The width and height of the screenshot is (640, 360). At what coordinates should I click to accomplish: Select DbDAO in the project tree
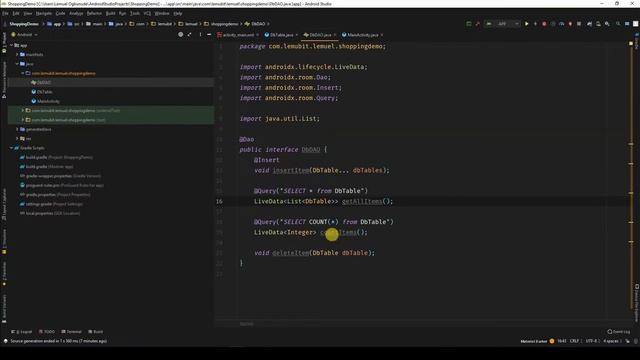(44, 82)
